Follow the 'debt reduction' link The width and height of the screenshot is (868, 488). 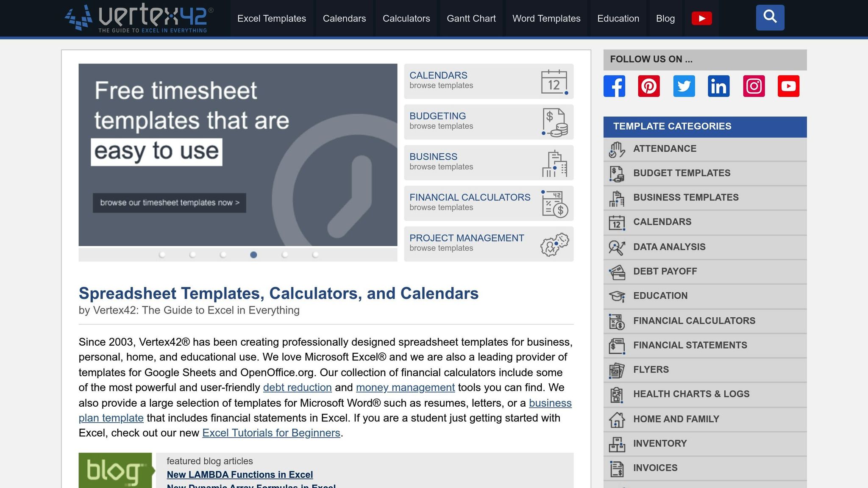[297, 388]
